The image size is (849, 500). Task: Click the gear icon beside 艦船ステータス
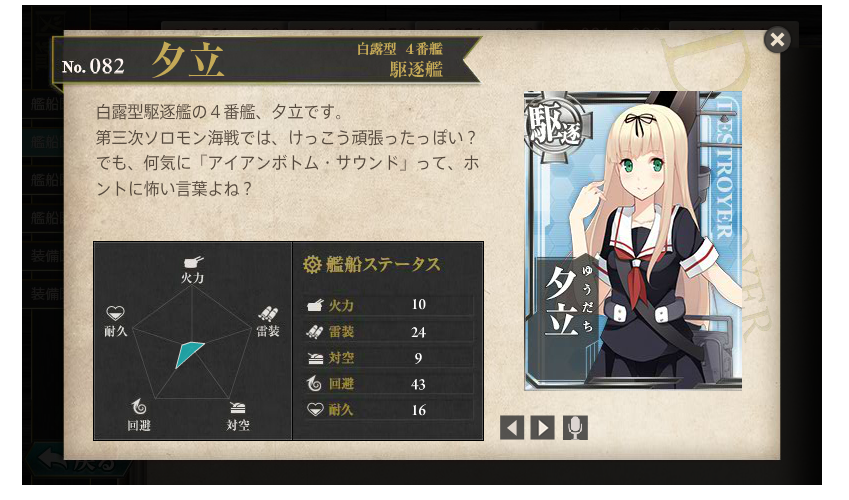(312, 264)
